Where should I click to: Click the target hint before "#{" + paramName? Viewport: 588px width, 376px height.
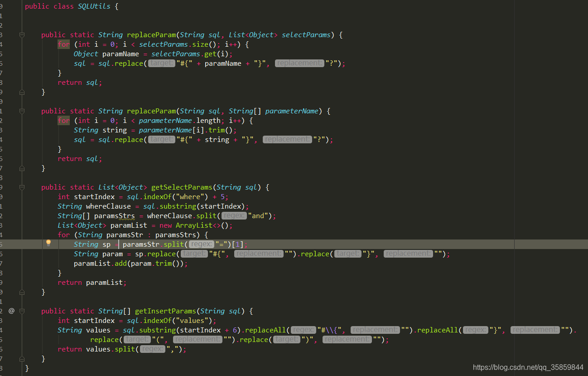click(x=161, y=63)
